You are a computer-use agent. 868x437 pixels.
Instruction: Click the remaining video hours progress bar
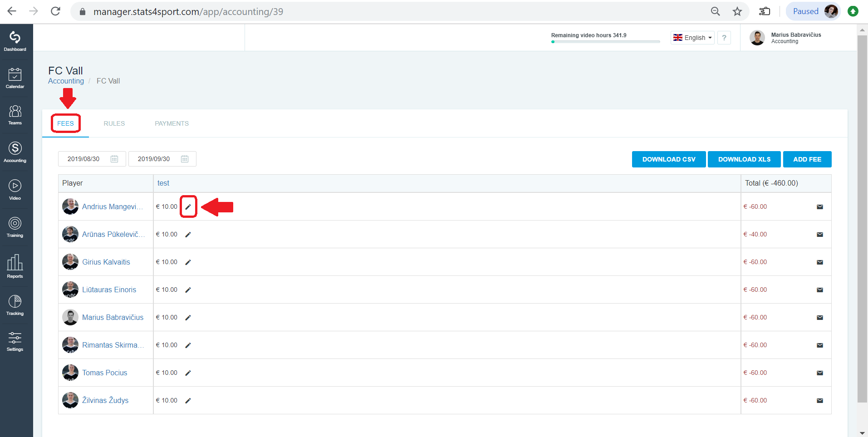(x=606, y=42)
